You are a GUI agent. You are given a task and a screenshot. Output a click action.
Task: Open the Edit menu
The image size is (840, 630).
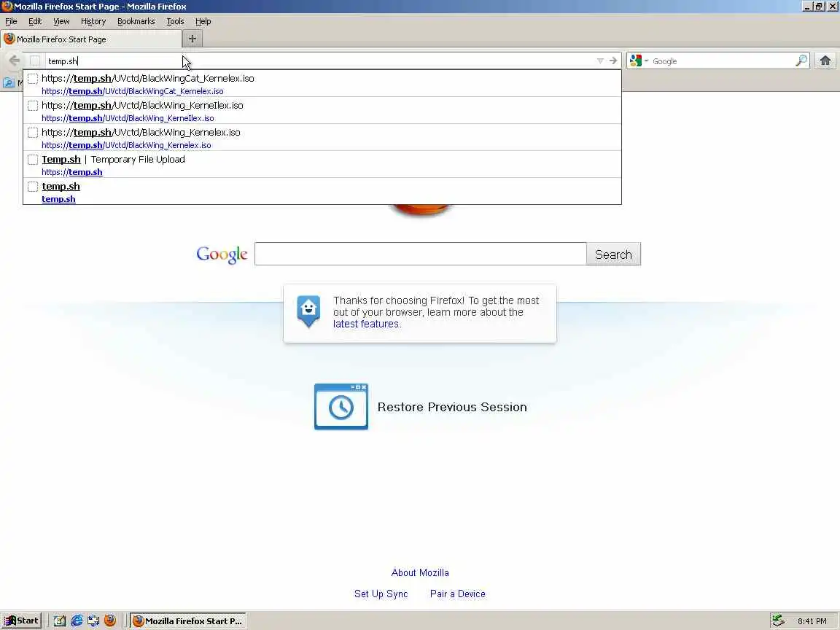(x=35, y=21)
